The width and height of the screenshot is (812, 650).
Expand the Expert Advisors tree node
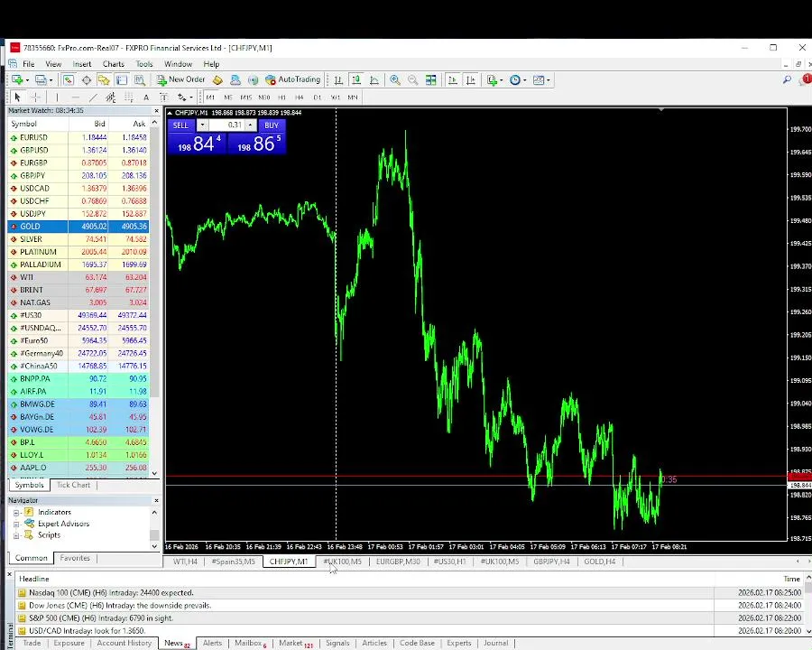[x=16, y=524]
